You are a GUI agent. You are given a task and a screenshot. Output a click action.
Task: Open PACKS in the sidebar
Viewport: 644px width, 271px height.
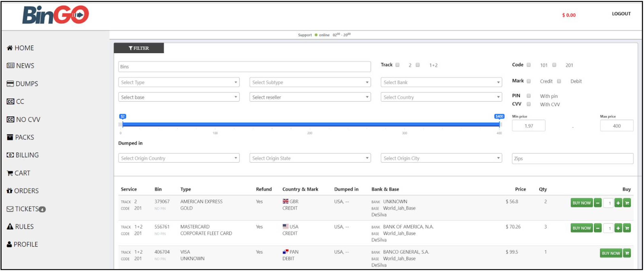point(20,137)
